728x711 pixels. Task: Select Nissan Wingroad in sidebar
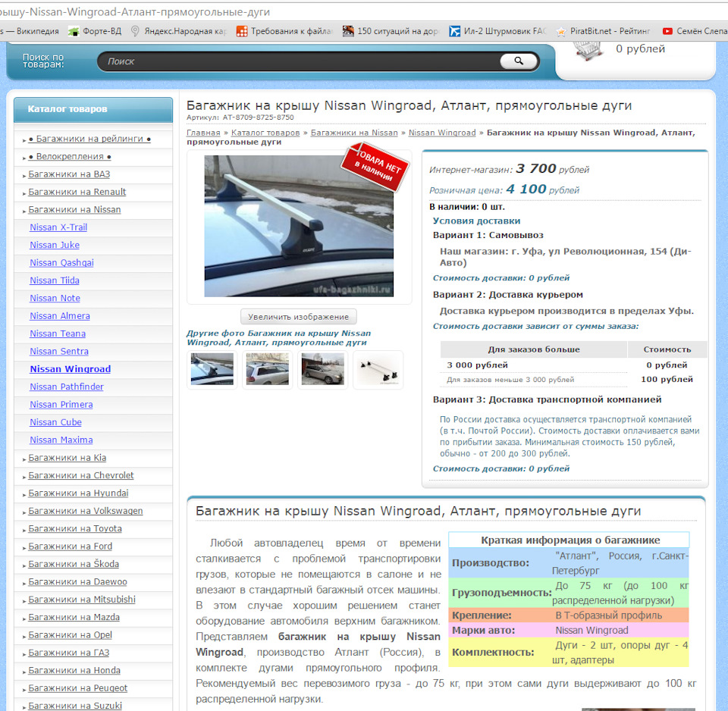click(x=70, y=369)
